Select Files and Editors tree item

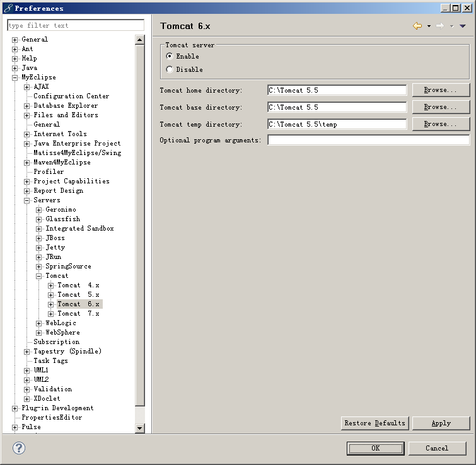coord(66,115)
